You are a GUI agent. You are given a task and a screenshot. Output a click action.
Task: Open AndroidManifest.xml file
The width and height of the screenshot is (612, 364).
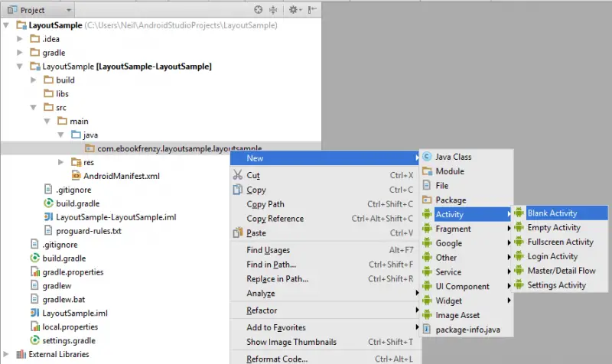click(x=122, y=176)
